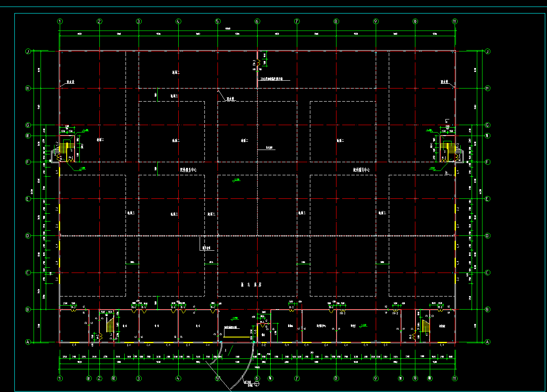Select axis bubble C on the right side

(487, 273)
